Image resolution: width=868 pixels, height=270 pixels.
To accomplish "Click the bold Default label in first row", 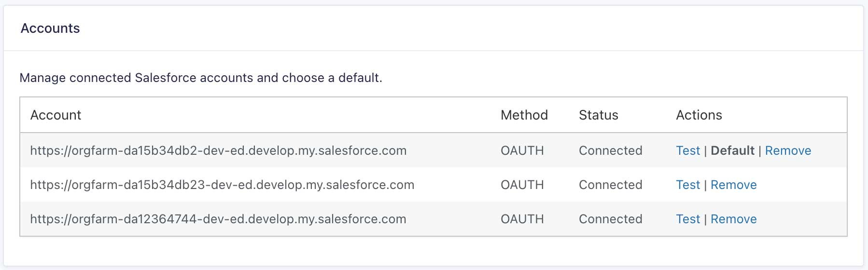I will (x=732, y=151).
